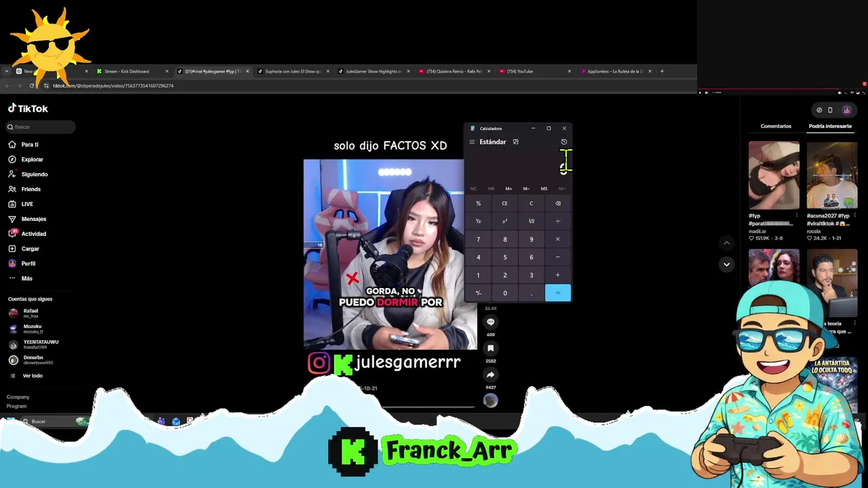Click the TikTok logo
Image resolution: width=868 pixels, height=488 pixels.
click(x=28, y=108)
